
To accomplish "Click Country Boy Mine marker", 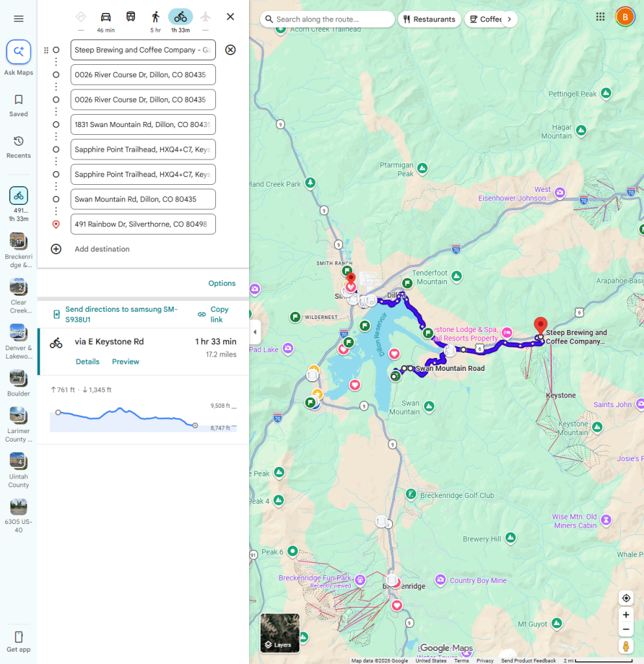I will click(x=440, y=579).
